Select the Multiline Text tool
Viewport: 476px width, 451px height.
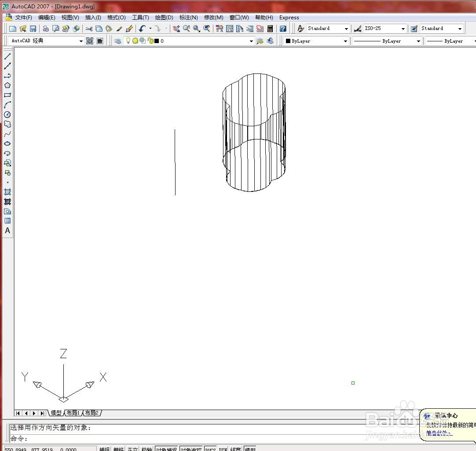7,231
